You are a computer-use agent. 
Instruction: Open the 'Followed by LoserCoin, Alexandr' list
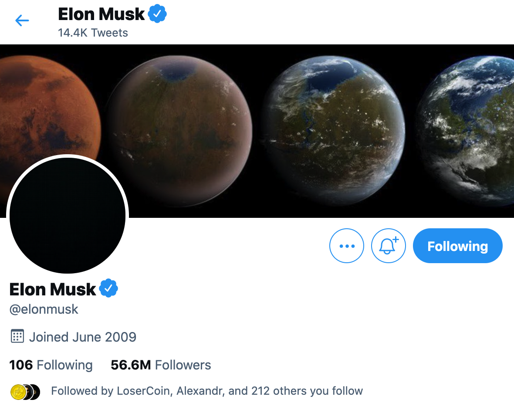coord(207,391)
